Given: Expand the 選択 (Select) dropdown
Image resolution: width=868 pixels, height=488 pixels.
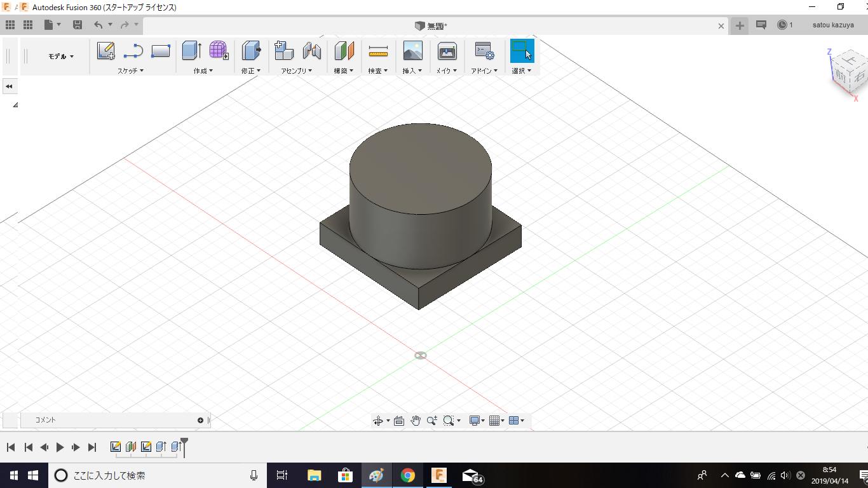Looking at the screenshot, I should [x=522, y=71].
